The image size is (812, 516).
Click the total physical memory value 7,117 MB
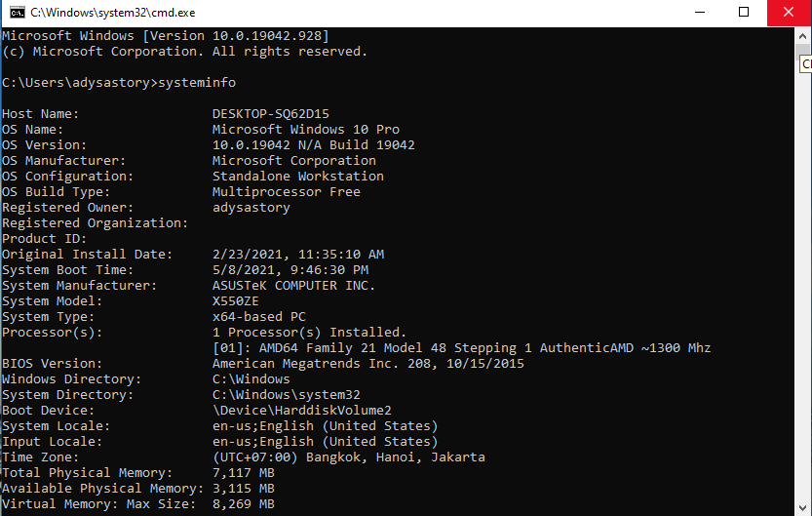(x=244, y=473)
